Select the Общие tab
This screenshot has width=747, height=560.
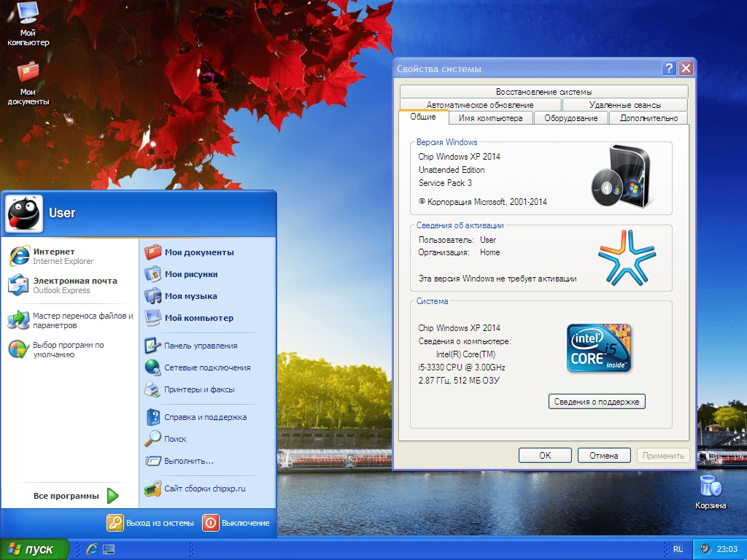[x=423, y=117]
